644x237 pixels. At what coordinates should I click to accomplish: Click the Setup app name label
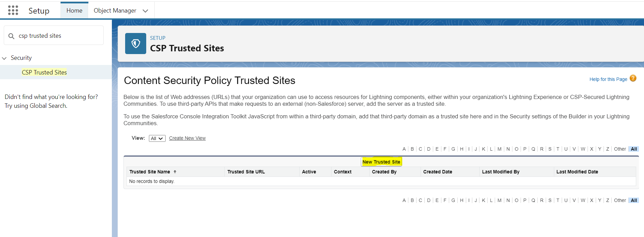[x=39, y=11]
